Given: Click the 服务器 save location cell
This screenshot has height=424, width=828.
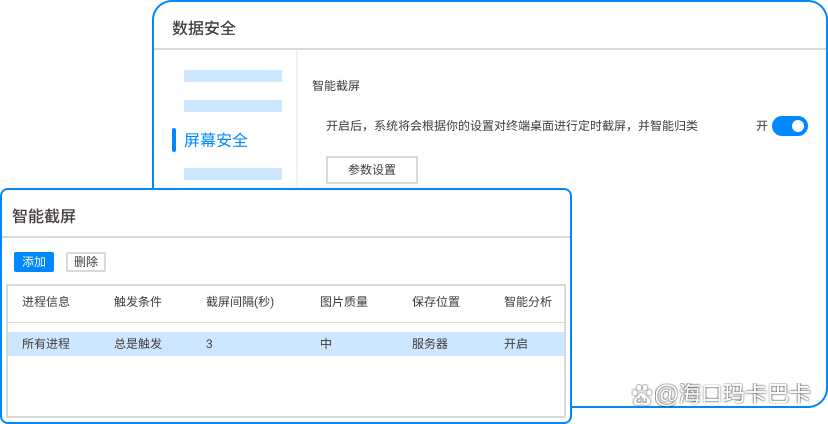Looking at the screenshot, I should (430, 344).
